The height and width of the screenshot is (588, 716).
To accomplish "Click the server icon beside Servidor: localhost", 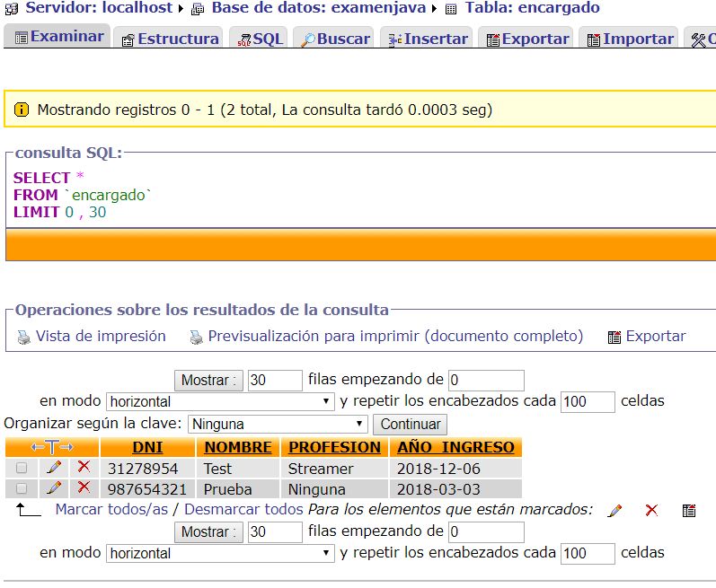I will coord(12,8).
